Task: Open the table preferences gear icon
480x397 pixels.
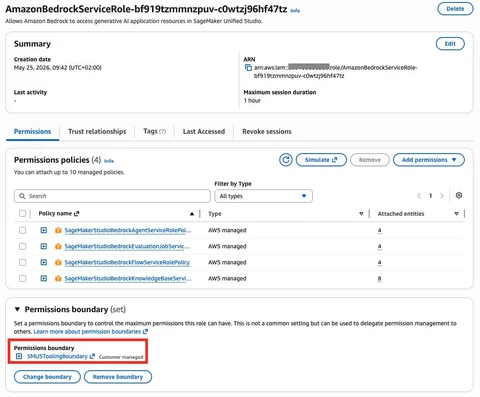Action: (459, 195)
